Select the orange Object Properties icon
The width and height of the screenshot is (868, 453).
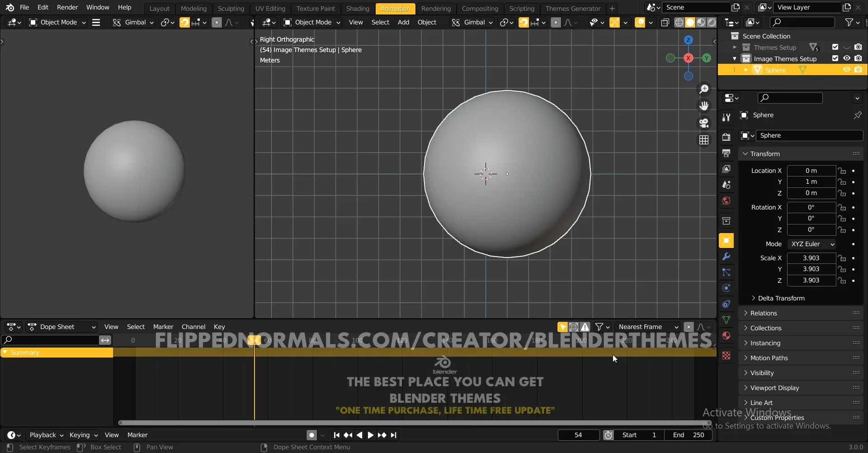(726, 240)
